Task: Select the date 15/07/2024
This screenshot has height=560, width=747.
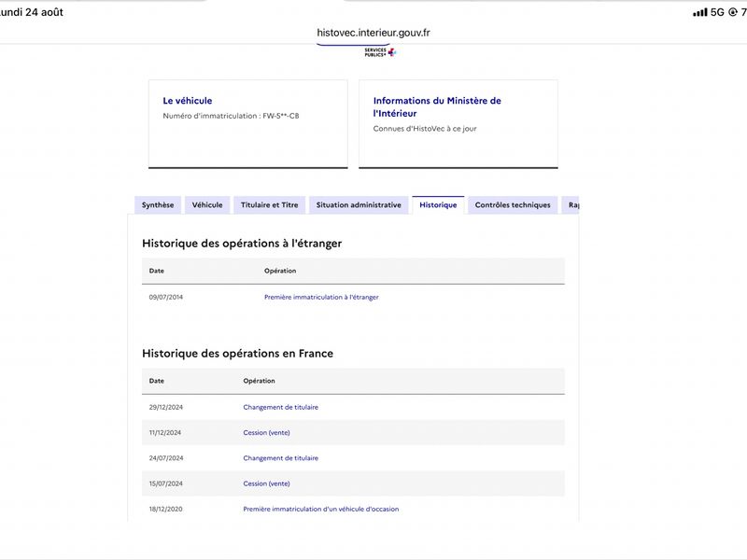Action: (166, 483)
